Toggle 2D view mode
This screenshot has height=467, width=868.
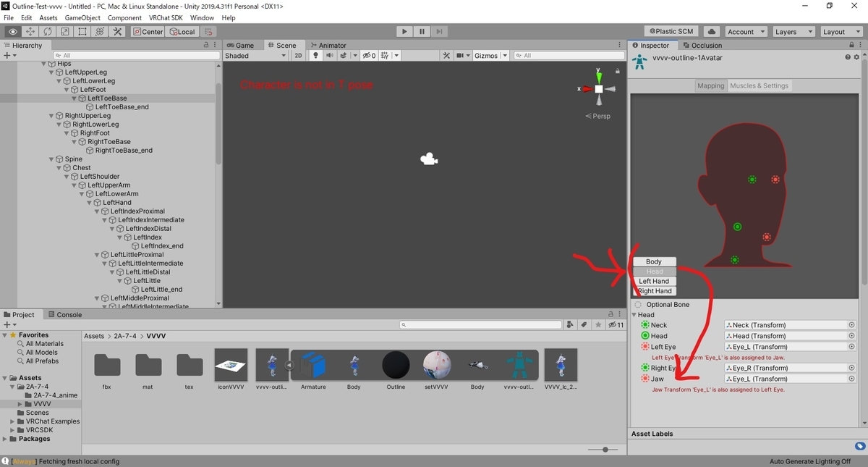tap(299, 56)
